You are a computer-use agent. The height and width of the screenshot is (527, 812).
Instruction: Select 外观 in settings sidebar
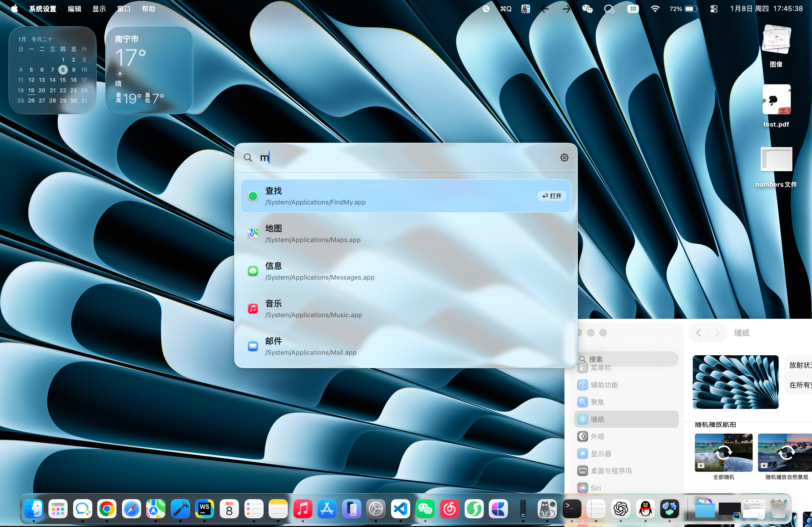click(x=597, y=437)
